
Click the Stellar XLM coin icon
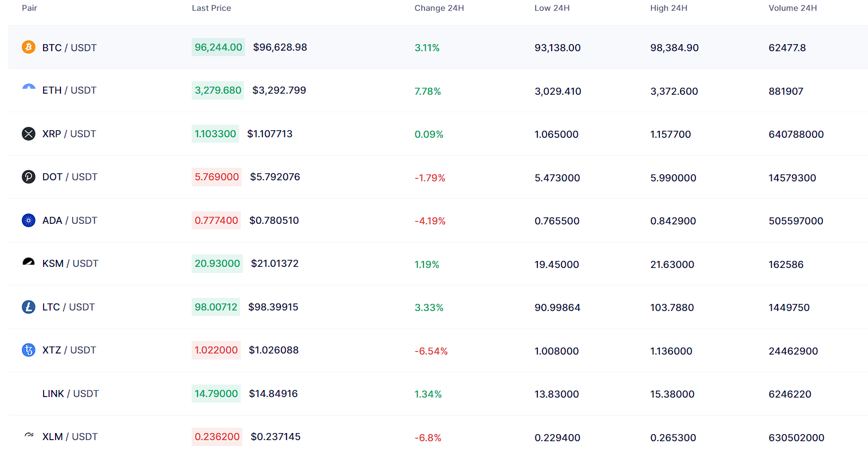[29, 435]
